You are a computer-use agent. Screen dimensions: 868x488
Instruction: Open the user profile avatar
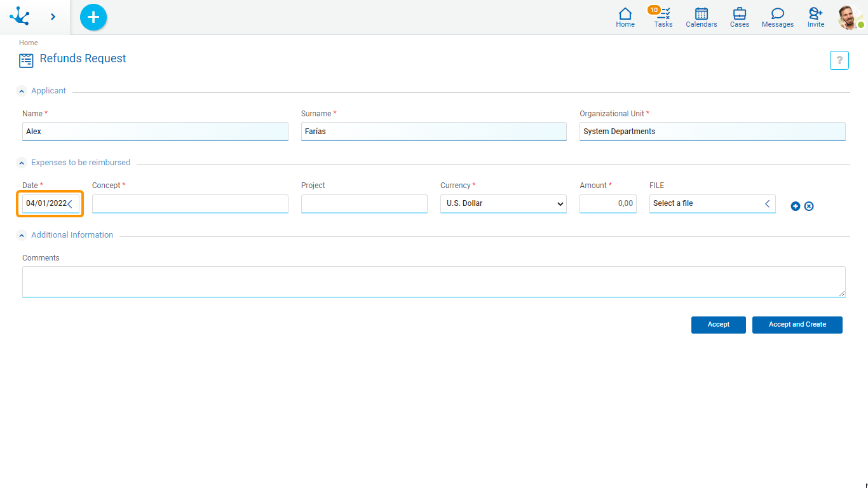pos(850,17)
